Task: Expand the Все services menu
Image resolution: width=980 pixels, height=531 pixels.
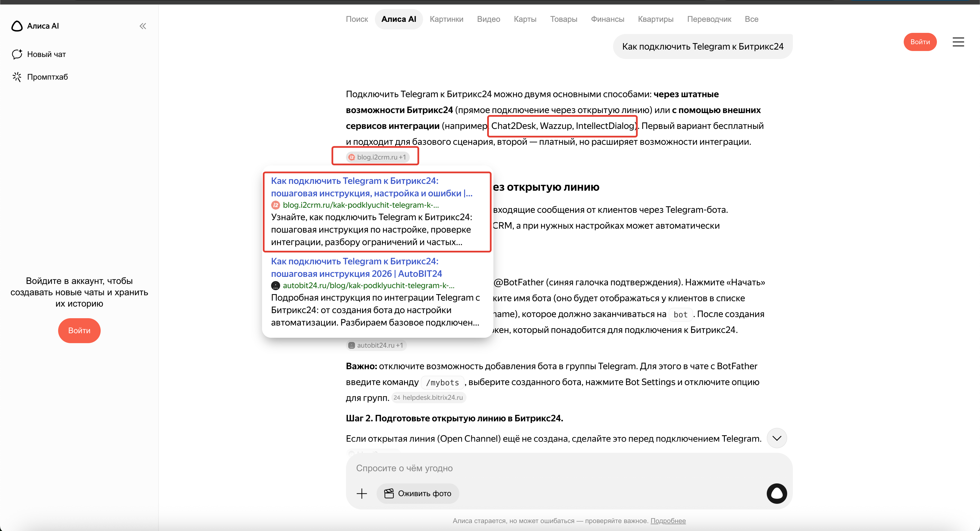Action: [751, 19]
